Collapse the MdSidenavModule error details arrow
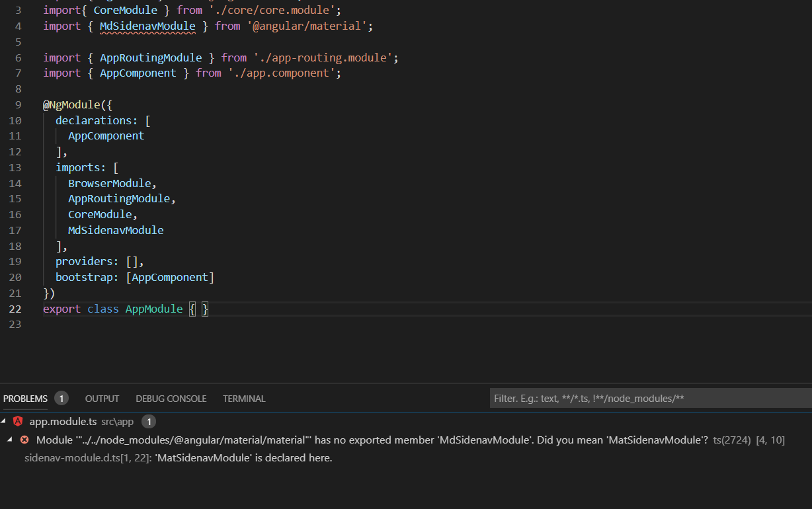This screenshot has width=812, height=509. [x=9, y=440]
